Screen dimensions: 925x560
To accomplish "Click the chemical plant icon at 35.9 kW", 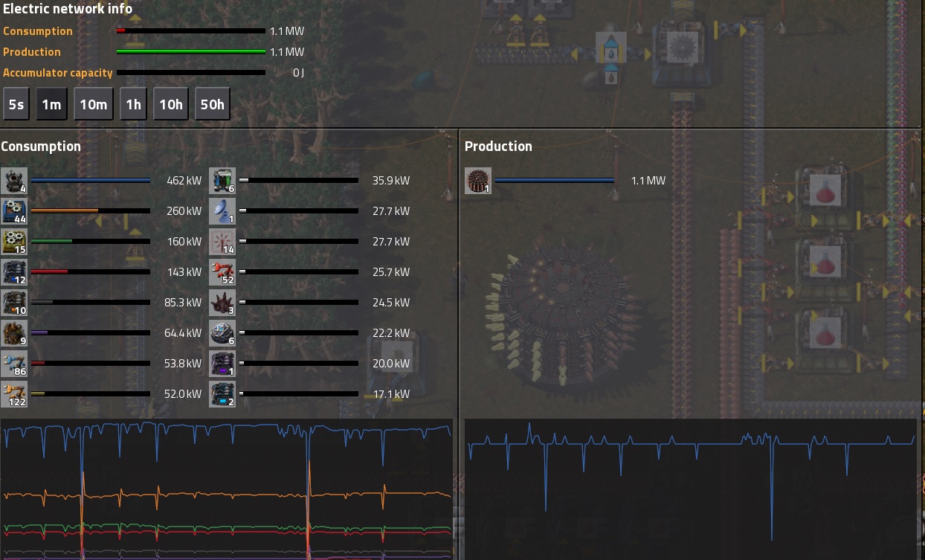I will click(x=222, y=181).
